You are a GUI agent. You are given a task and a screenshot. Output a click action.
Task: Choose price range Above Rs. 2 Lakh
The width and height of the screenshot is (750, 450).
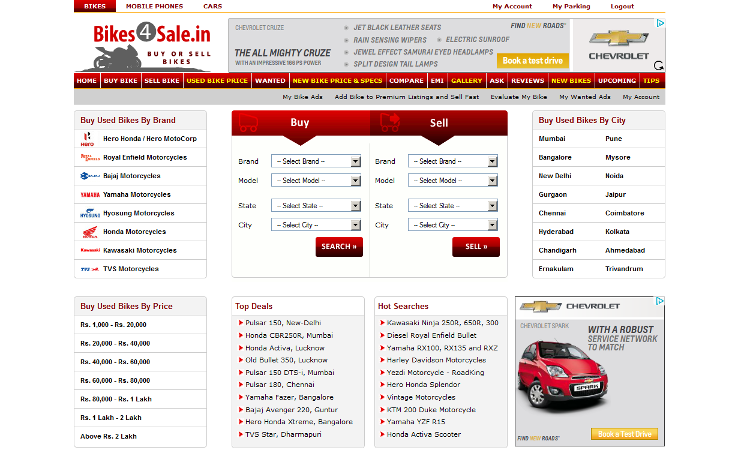click(x=109, y=436)
